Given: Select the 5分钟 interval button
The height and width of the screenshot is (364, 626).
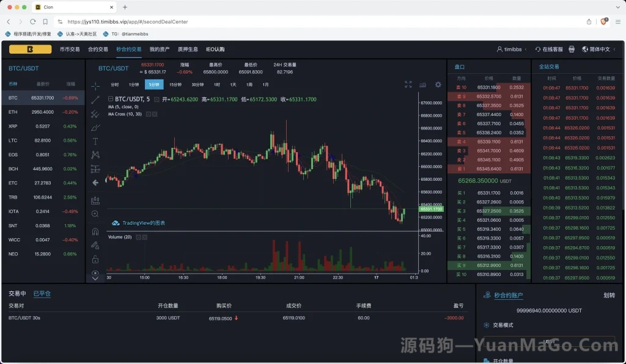Looking at the screenshot, I should (x=154, y=85).
